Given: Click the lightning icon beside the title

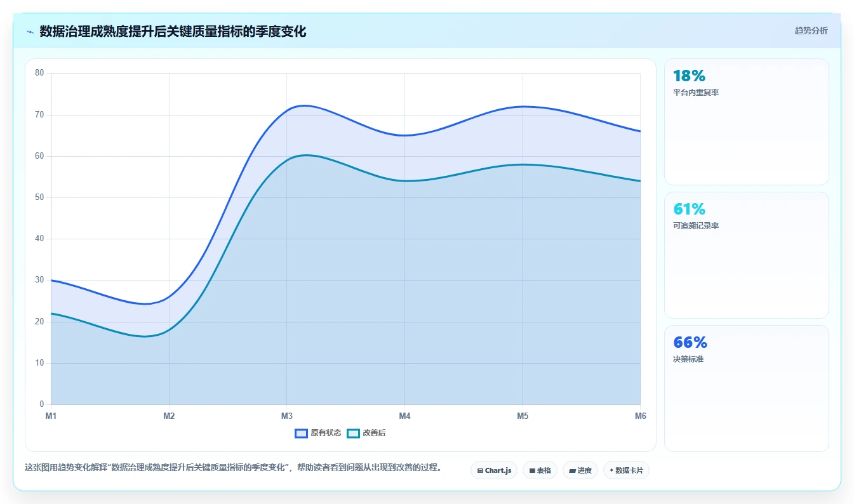Looking at the screenshot, I should click(30, 31).
